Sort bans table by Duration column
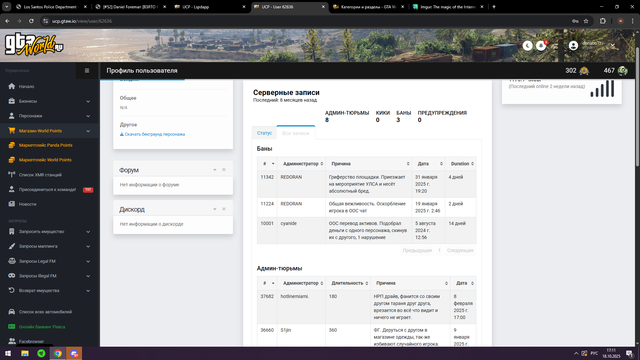The width and height of the screenshot is (640, 360). coord(460,164)
